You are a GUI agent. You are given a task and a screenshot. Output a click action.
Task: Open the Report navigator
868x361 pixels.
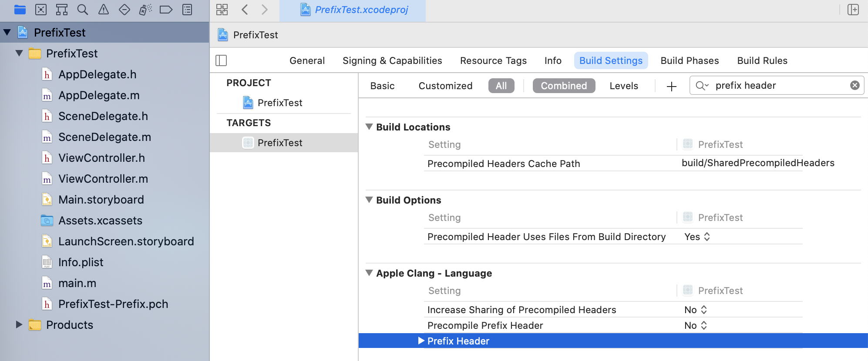[187, 10]
